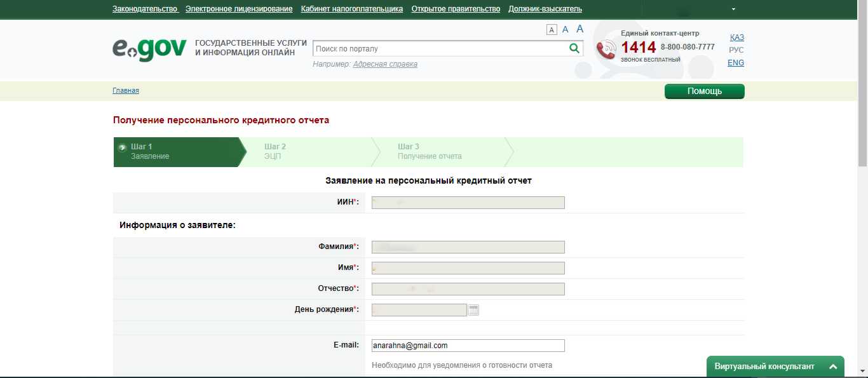Go to Кабинет налогоплательщика

coord(352,9)
